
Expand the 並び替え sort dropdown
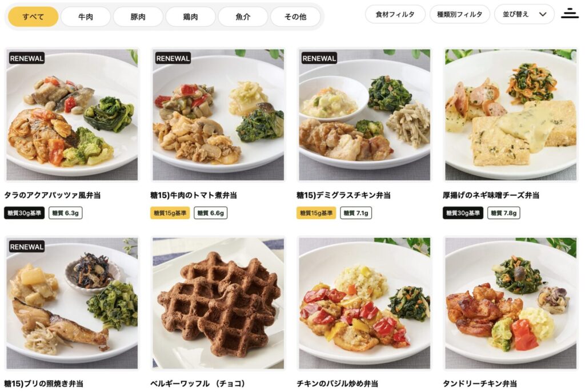(524, 14)
